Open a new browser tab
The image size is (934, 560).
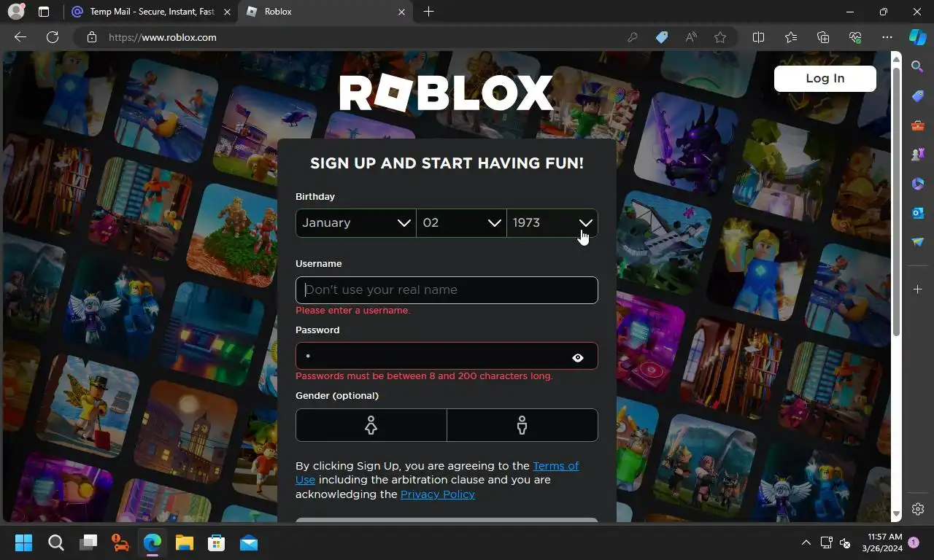428,12
